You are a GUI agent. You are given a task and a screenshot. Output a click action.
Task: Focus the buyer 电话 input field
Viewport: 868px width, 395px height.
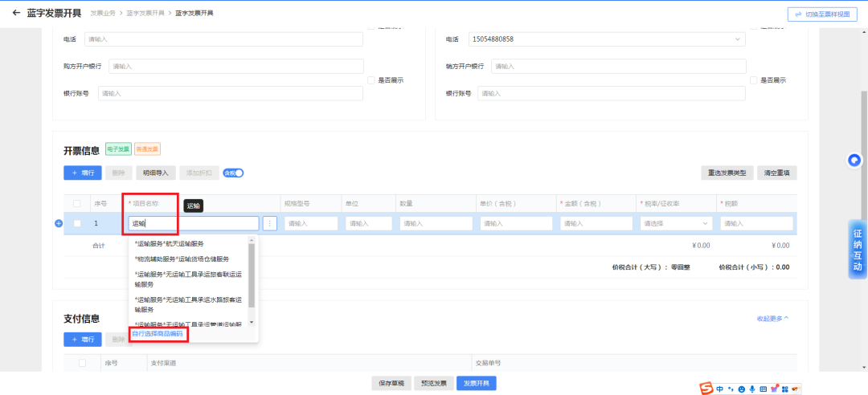(x=223, y=39)
